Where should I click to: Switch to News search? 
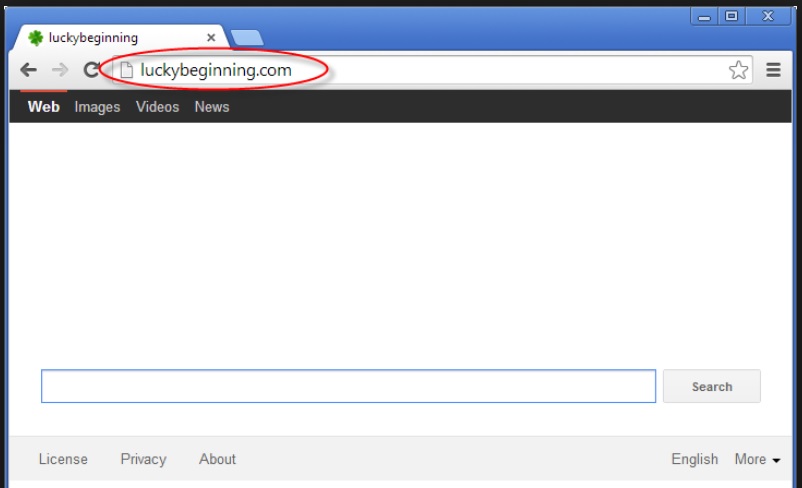212,107
